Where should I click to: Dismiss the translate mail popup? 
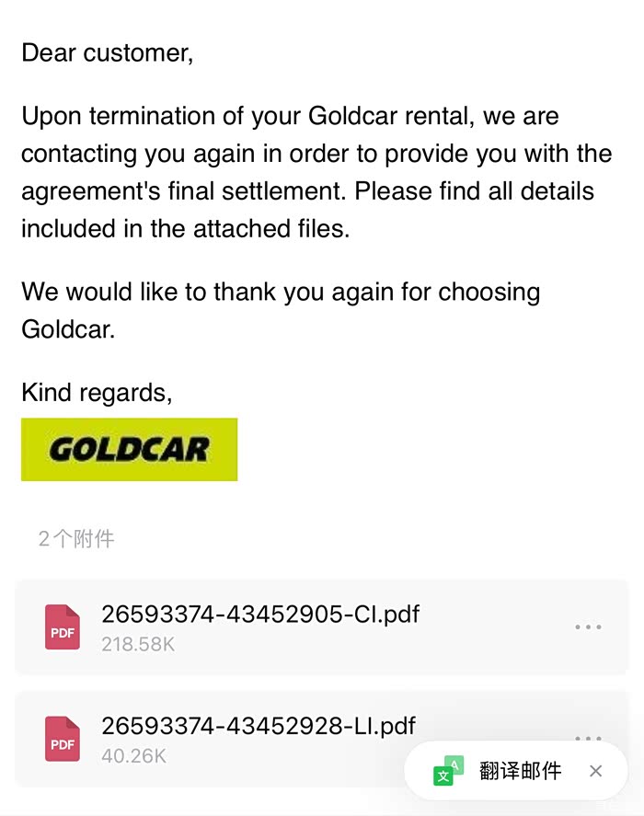click(x=596, y=771)
